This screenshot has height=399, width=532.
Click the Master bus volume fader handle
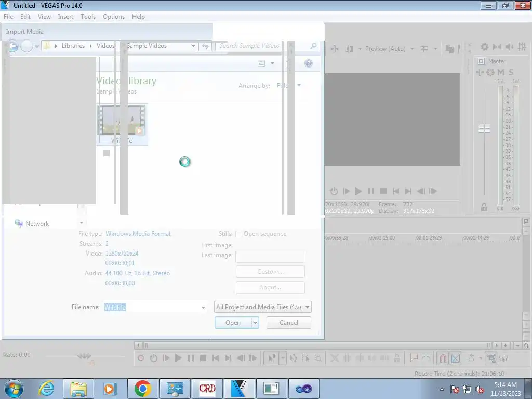click(484, 129)
